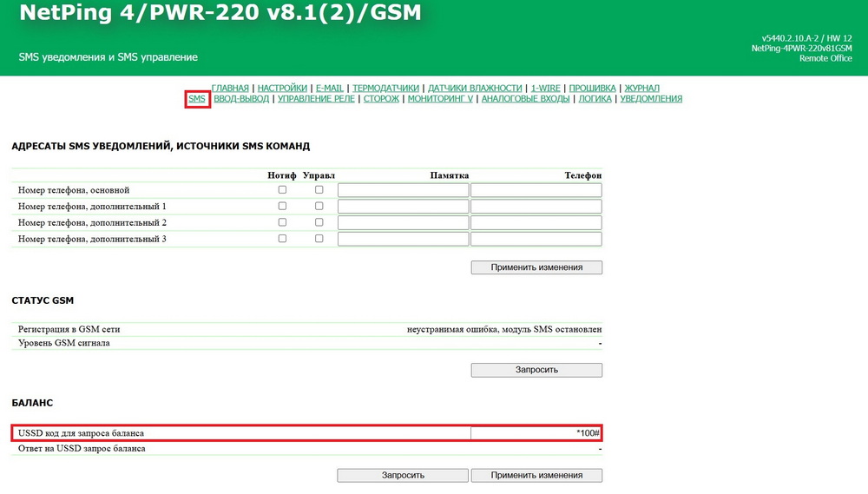
Task: Open the E-MAIL settings page
Action: [329, 88]
